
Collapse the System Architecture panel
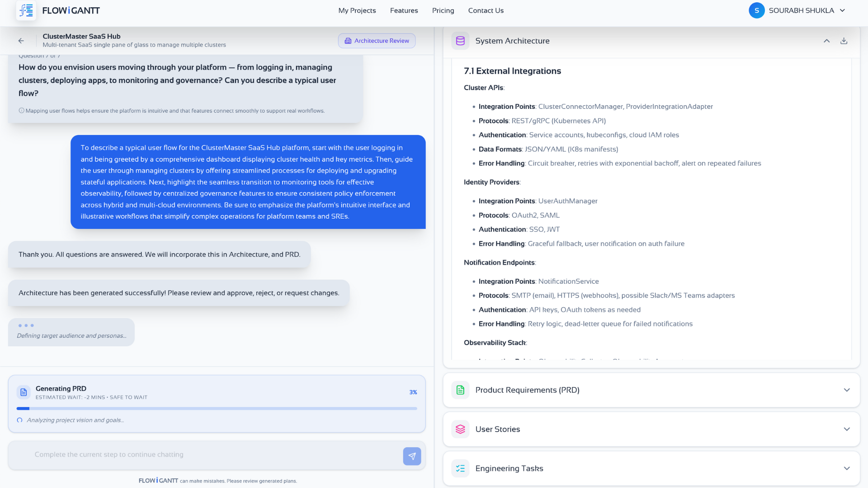(x=826, y=41)
